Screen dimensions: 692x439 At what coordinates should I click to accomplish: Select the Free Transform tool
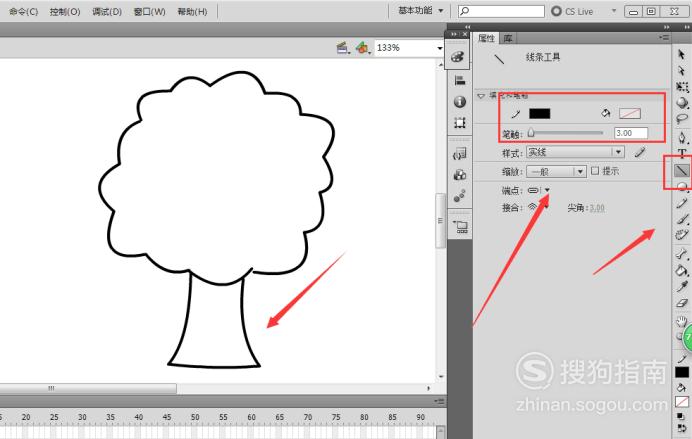(682, 87)
